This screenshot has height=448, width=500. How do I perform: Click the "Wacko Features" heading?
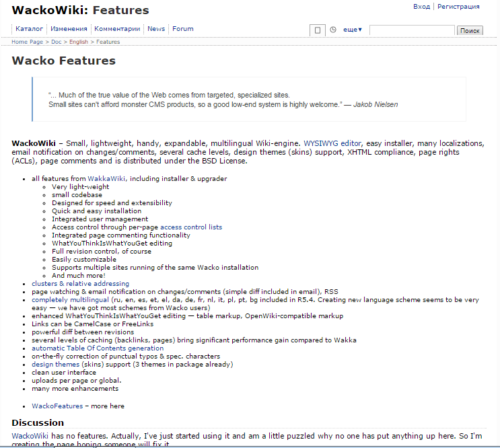coord(63,61)
